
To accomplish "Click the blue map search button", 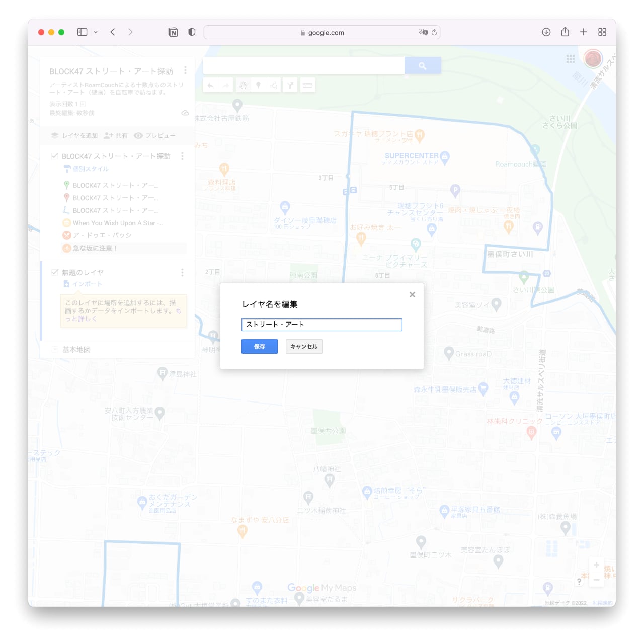I will tap(422, 66).
